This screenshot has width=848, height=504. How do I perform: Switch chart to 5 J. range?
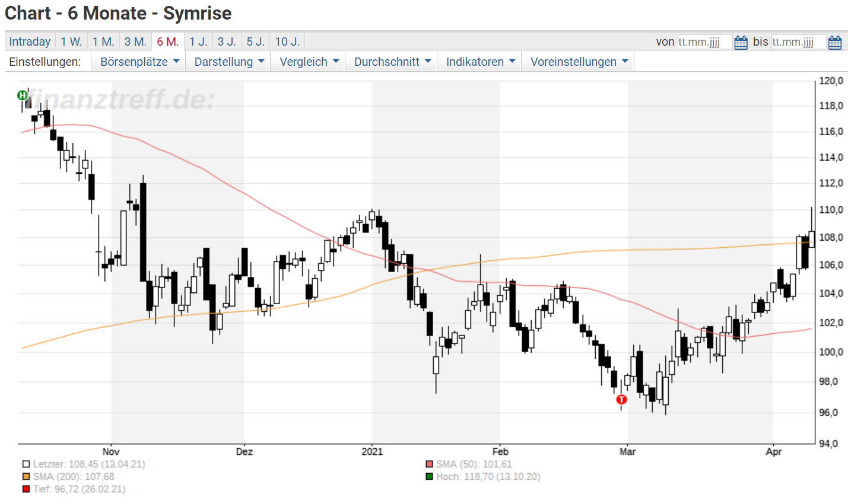(x=256, y=42)
